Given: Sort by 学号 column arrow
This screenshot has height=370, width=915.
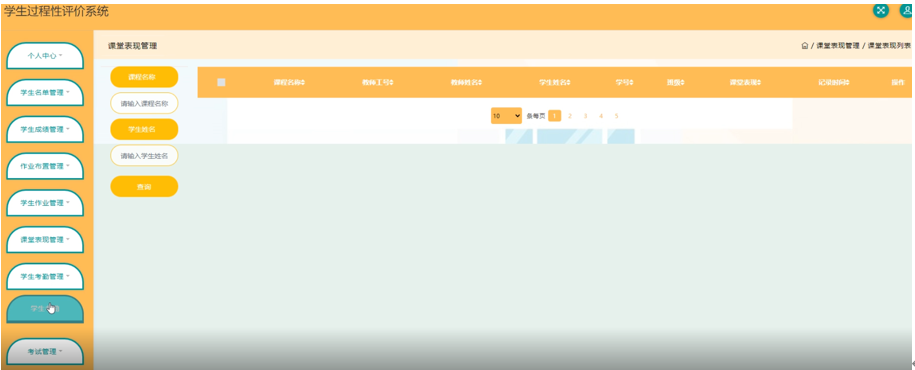Looking at the screenshot, I should pyautogui.click(x=631, y=82).
